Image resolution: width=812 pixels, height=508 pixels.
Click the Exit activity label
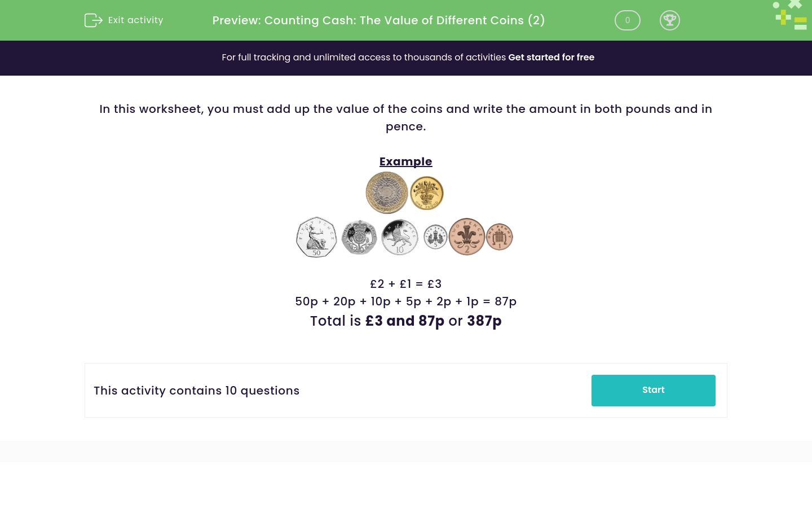pyautogui.click(x=135, y=20)
